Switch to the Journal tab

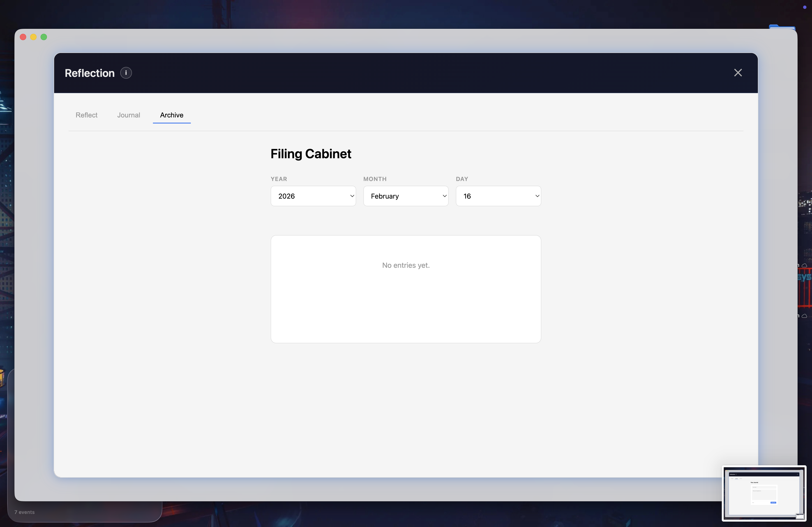(129, 115)
